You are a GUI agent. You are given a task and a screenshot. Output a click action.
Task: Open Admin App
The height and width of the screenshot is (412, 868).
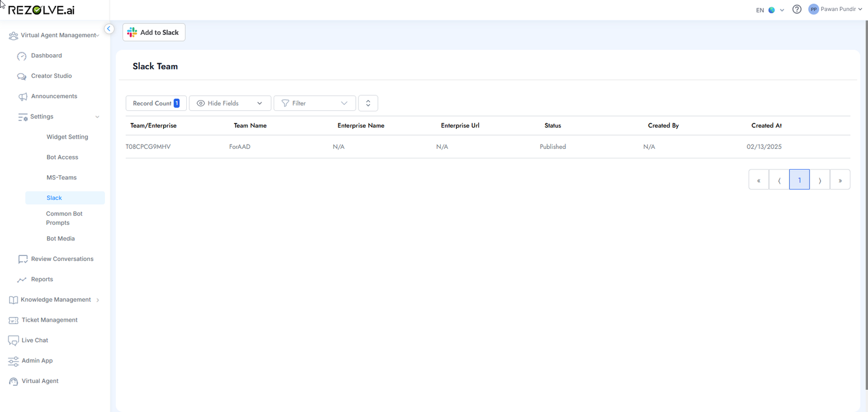pyautogui.click(x=37, y=361)
